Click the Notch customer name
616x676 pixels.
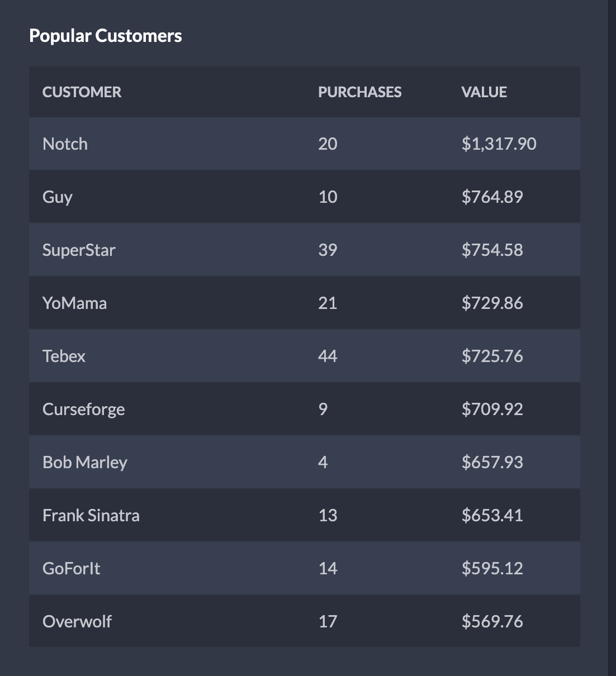point(65,144)
